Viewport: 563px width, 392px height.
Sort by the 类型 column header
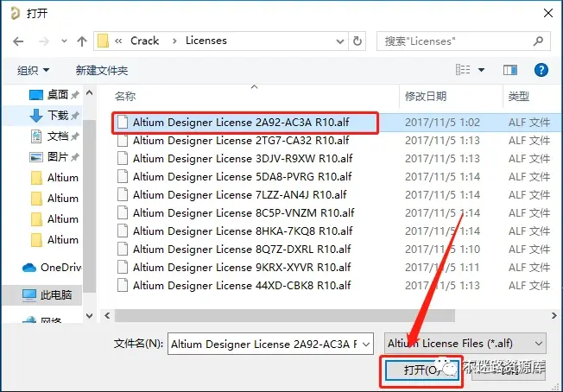coord(518,96)
